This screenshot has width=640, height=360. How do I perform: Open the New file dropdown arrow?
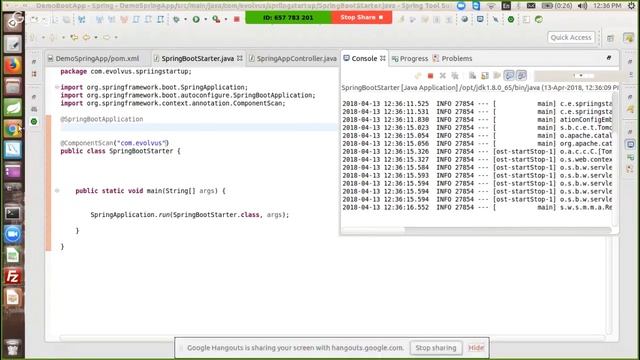(x=43, y=19)
